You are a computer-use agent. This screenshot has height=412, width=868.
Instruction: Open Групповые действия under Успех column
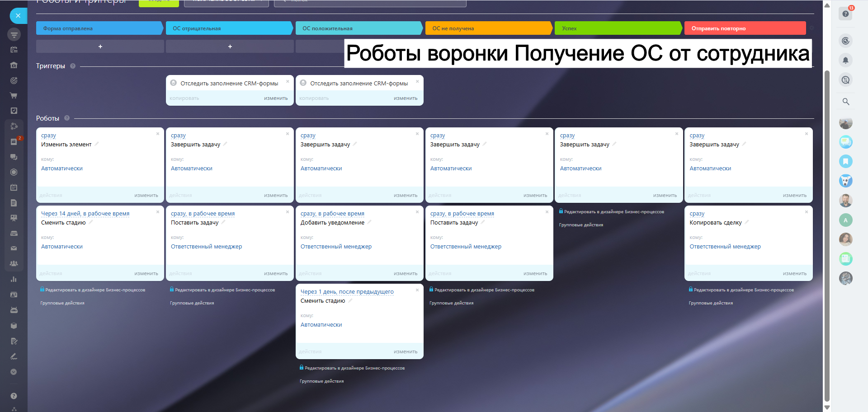tap(581, 225)
